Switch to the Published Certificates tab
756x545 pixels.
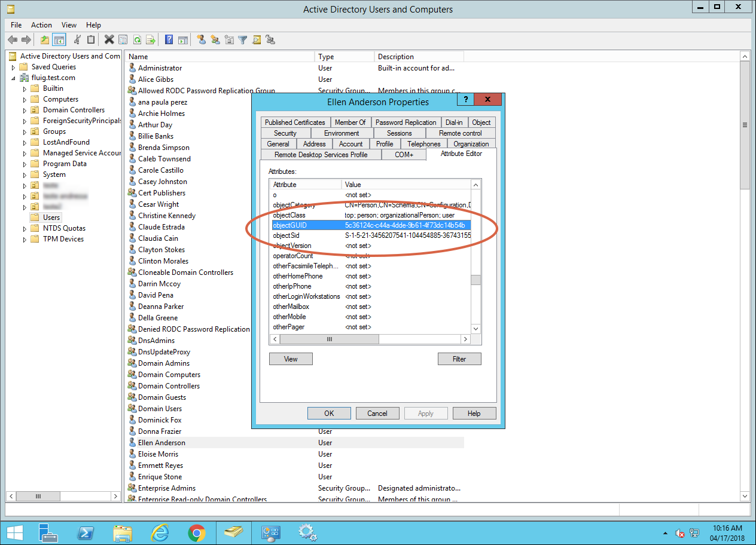[295, 123]
